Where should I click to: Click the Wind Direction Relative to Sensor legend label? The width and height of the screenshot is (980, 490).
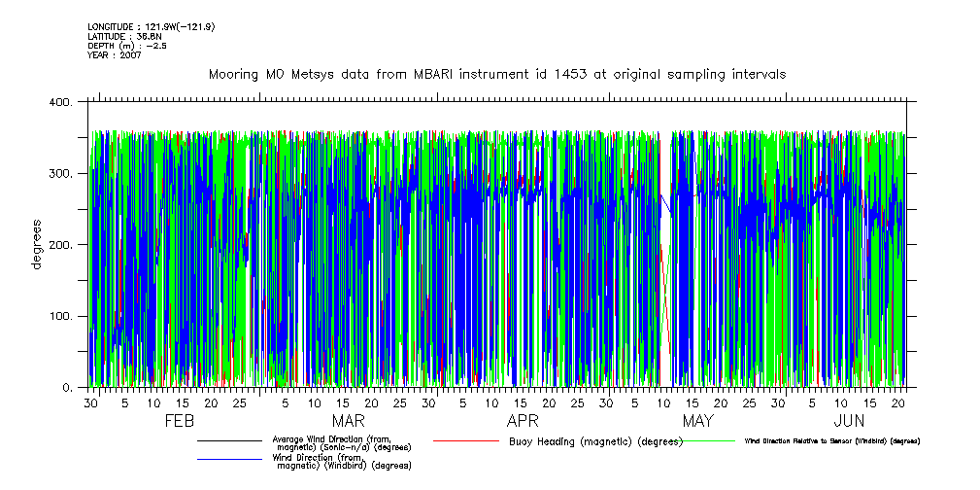coord(831,441)
